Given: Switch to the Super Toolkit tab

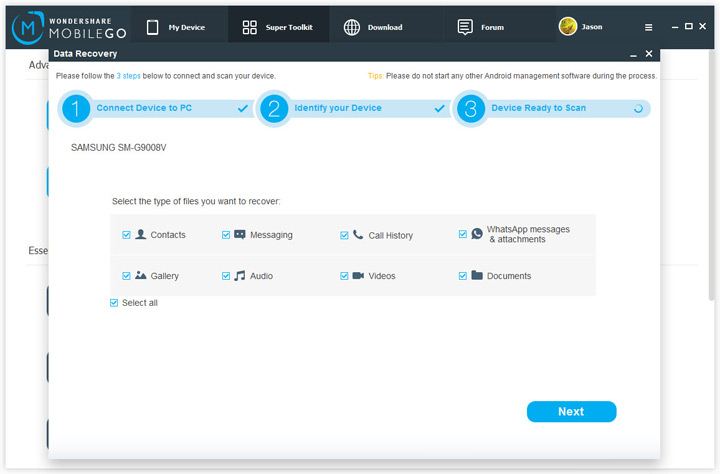Looking at the screenshot, I should [278, 27].
